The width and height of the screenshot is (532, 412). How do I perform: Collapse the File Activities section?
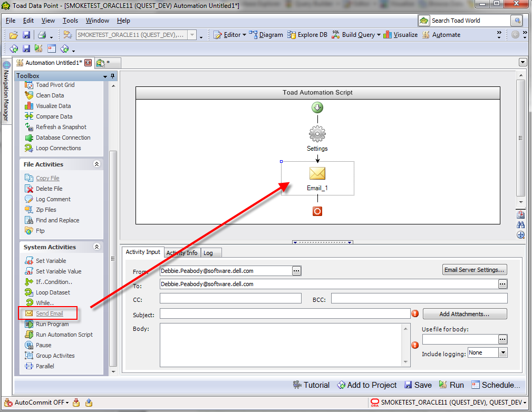click(x=96, y=164)
